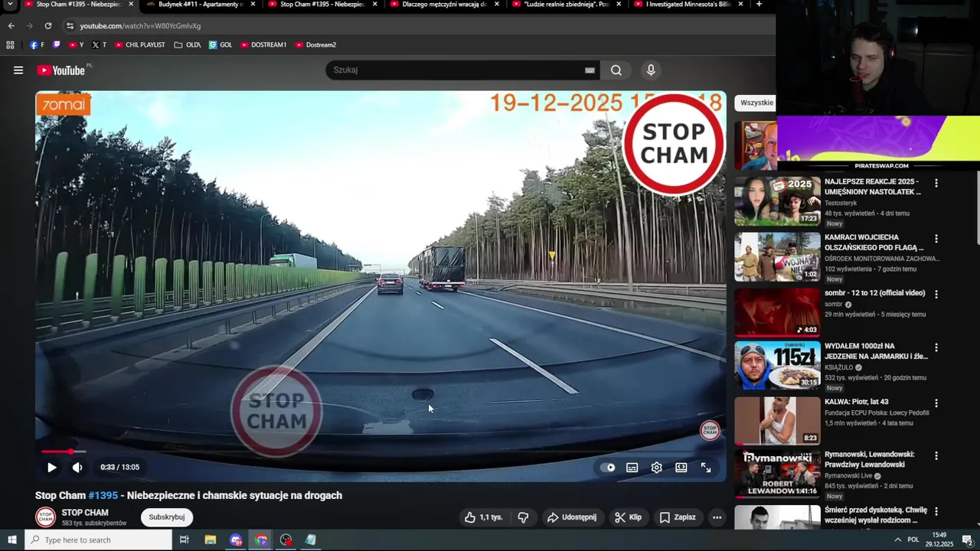
Task: Create a clip with Klip button
Action: click(x=628, y=517)
